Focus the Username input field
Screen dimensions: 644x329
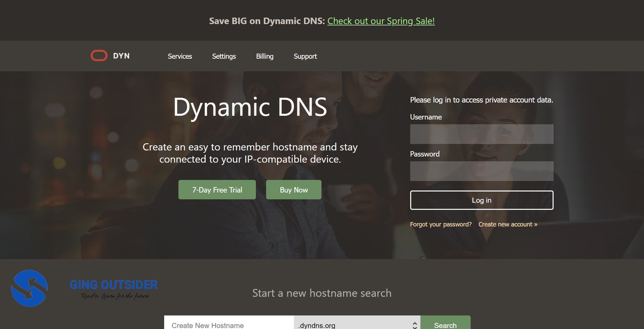482,134
